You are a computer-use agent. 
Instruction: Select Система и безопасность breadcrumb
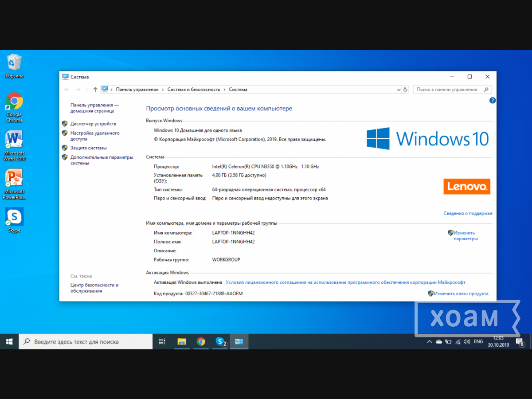click(x=194, y=90)
